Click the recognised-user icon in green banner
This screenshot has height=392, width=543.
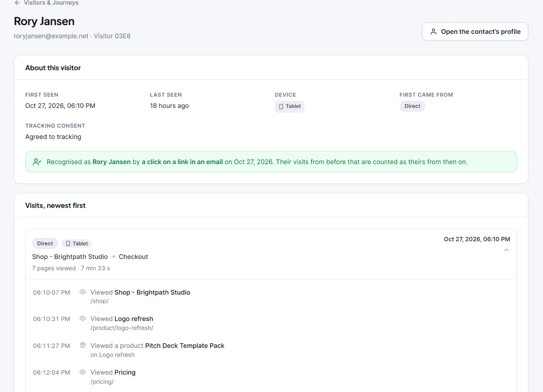tap(37, 162)
